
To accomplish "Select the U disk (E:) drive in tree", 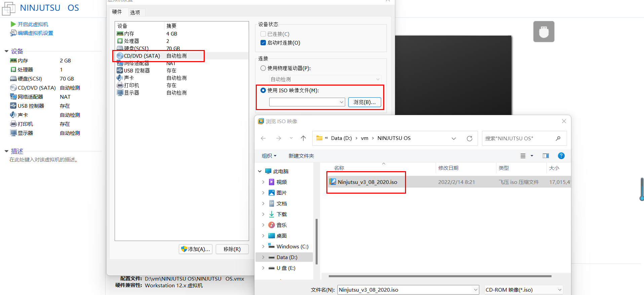I will click(x=286, y=268).
